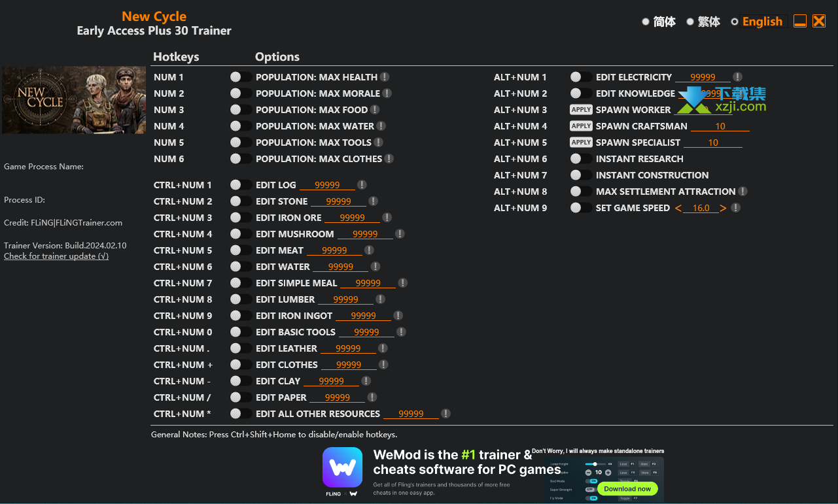
Task: Enable the Instant Construction toggle
Action: tap(580, 175)
